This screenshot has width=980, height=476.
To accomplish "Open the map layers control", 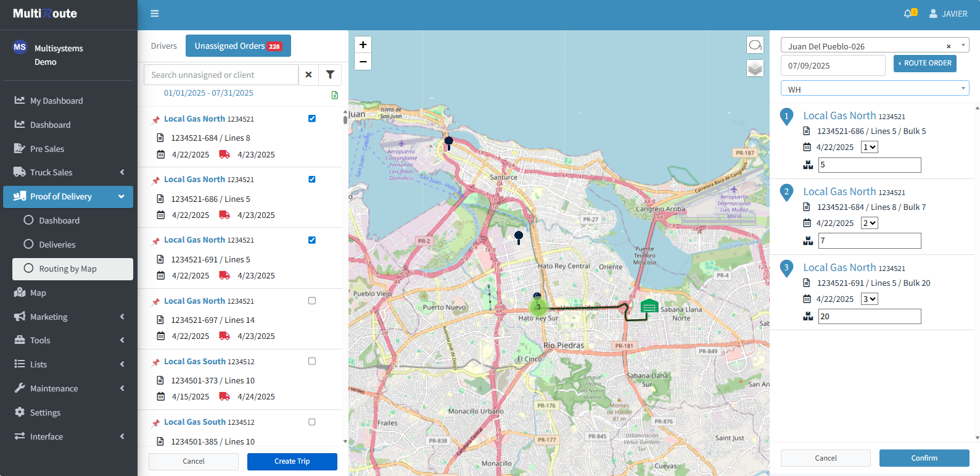I will (756, 68).
